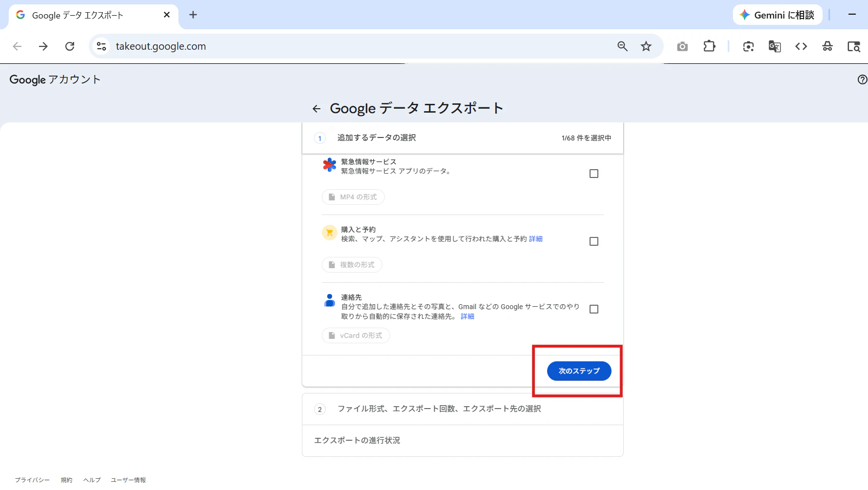Click the Google アカウント logo

pyautogui.click(x=55, y=79)
